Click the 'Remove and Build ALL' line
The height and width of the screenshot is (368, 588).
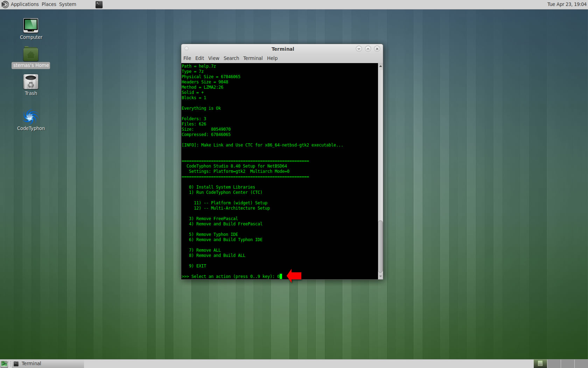(217, 255)
